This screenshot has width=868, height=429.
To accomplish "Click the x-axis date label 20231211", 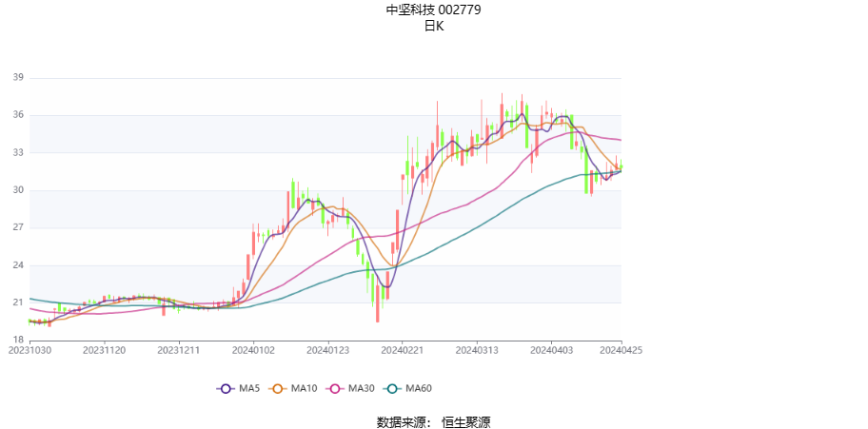I will (x=179, y=350).
